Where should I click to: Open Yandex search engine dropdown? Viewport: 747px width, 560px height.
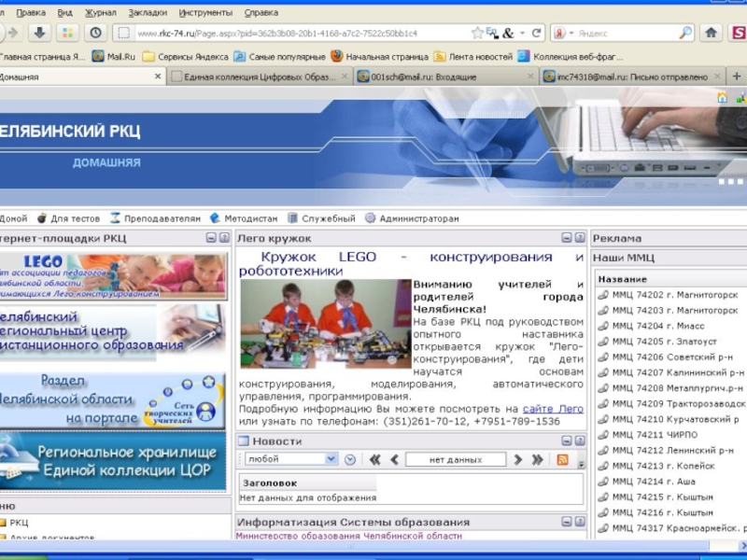click(571, 34)
